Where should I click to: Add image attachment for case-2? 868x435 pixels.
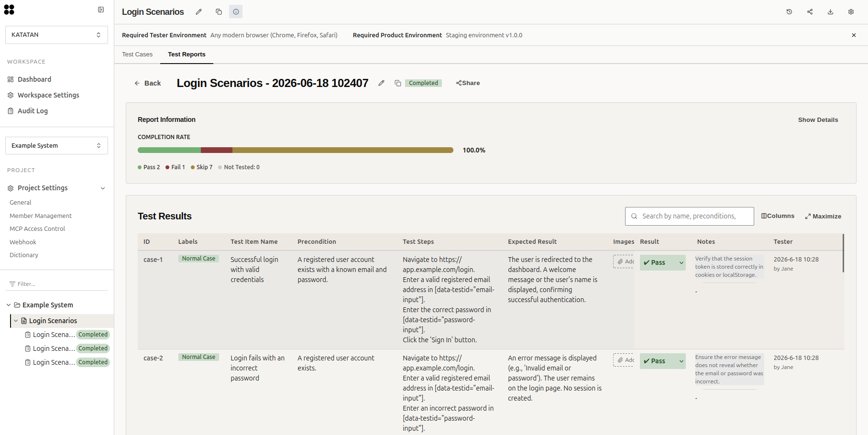coord(623,360)
